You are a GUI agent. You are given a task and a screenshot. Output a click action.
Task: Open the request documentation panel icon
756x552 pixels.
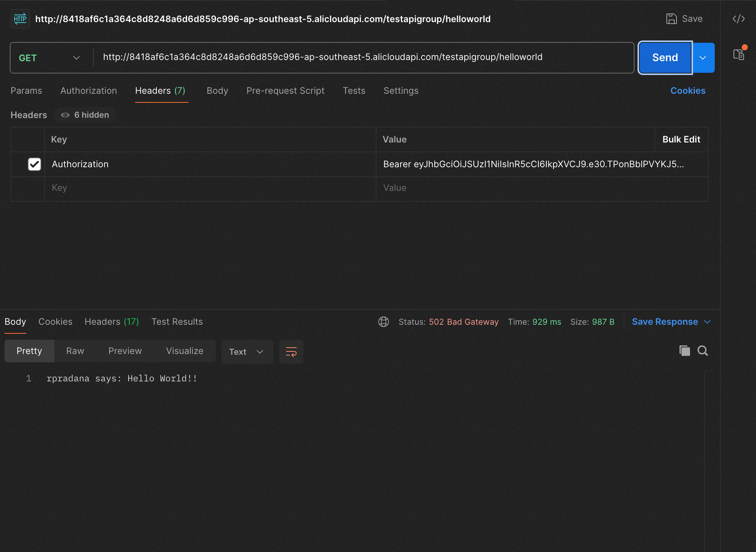(739, 55)
